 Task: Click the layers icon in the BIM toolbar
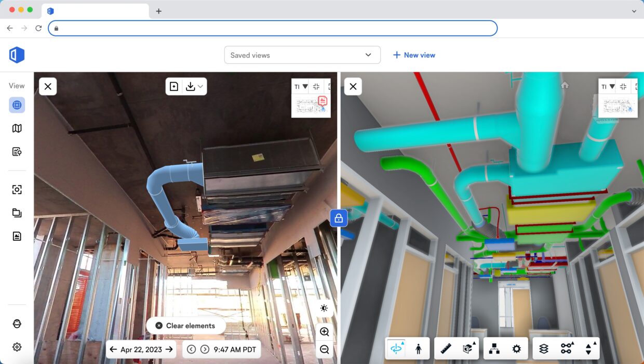click(x=544, y=347)
